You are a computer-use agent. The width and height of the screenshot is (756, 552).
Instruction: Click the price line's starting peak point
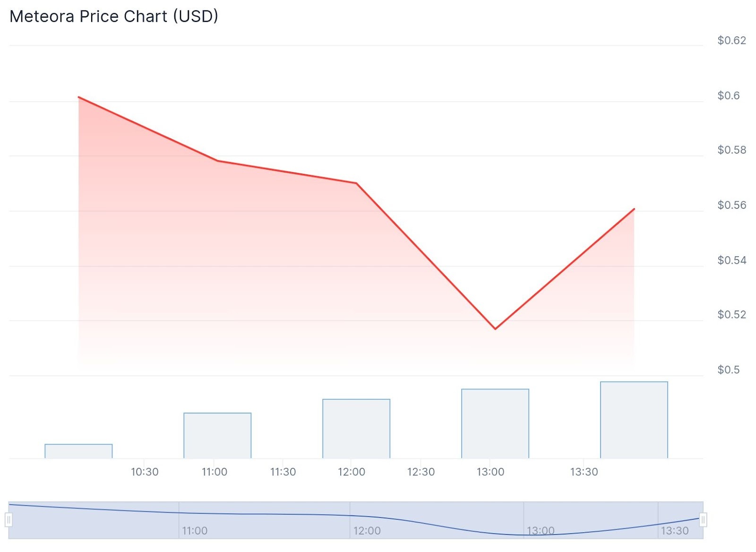tap(78, 97)
